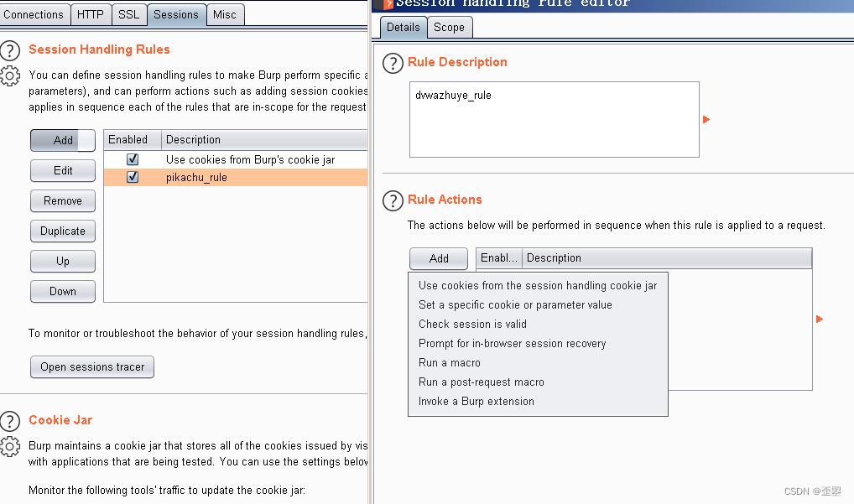This screenshot has height=504, width=854.
Task: Click the Description column header in rules table
Action: (x=265, y=140)
